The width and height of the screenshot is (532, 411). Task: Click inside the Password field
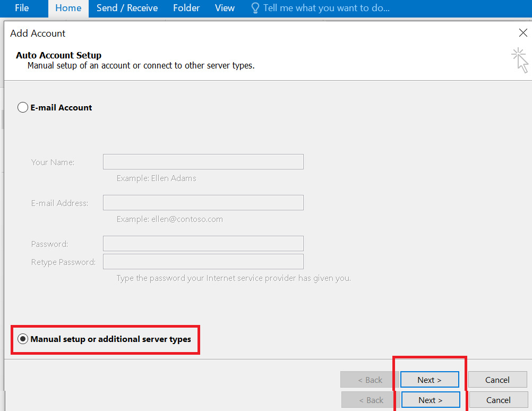203,243
